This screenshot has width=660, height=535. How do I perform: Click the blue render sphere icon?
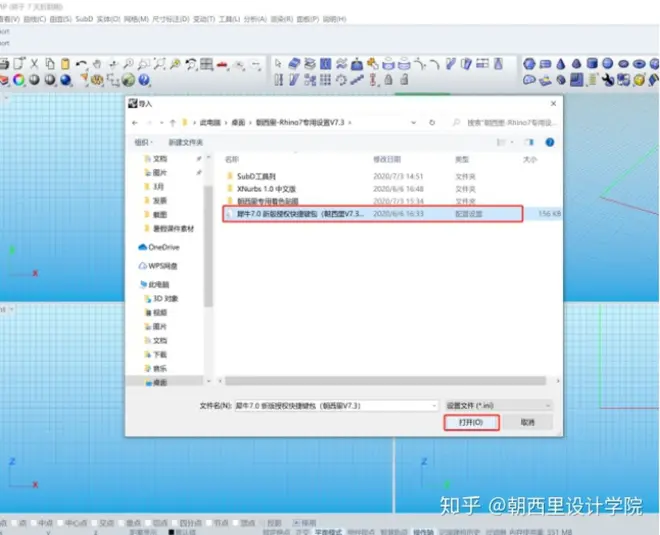click(x=66, y=80)
